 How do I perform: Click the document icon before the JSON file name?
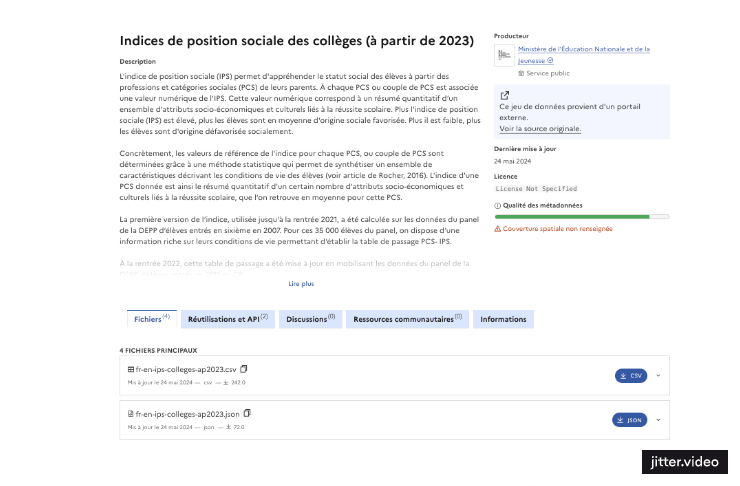coord(131,414)
